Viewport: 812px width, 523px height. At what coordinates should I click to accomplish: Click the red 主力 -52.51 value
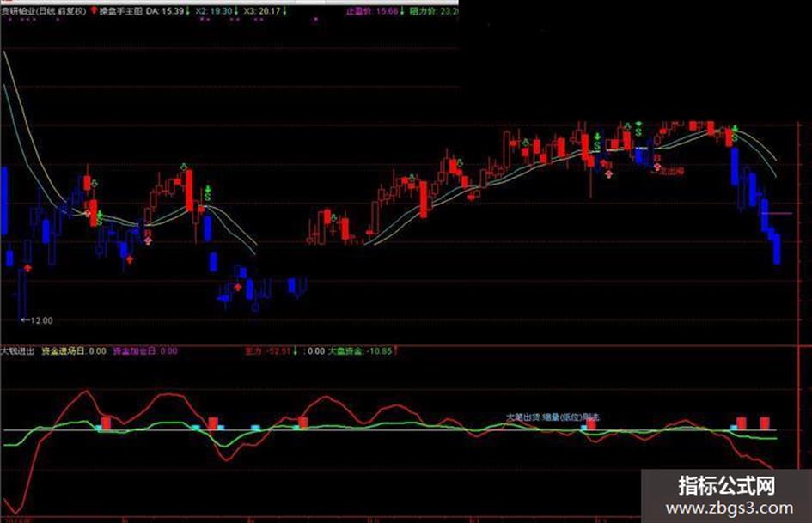click(x=268, y=351)
